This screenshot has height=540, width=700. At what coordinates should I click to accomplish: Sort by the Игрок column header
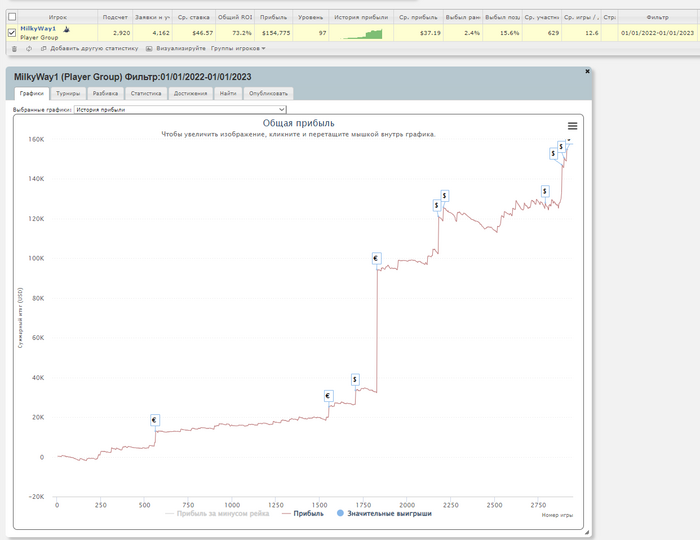pos(58,17)
